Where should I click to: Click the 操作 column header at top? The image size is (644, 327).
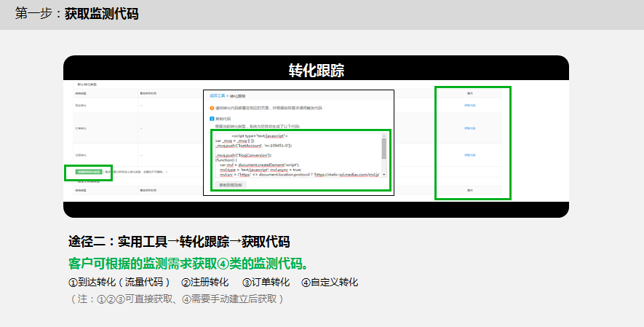[x=469, y=93]
